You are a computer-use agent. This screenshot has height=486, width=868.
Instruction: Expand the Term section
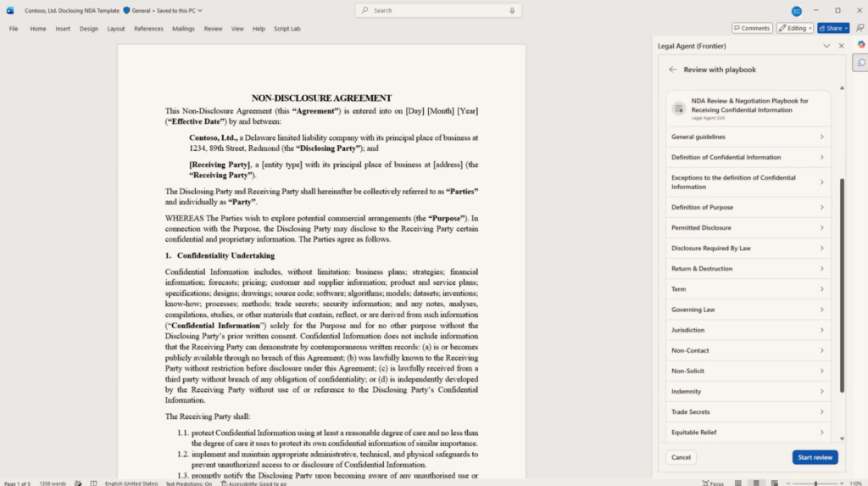(748, 289)
